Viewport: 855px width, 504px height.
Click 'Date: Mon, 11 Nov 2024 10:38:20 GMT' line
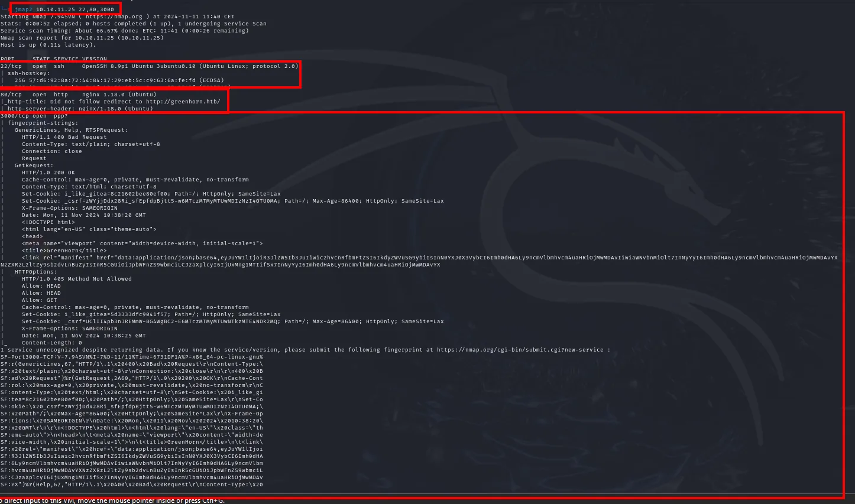click(x=84, y=215)
